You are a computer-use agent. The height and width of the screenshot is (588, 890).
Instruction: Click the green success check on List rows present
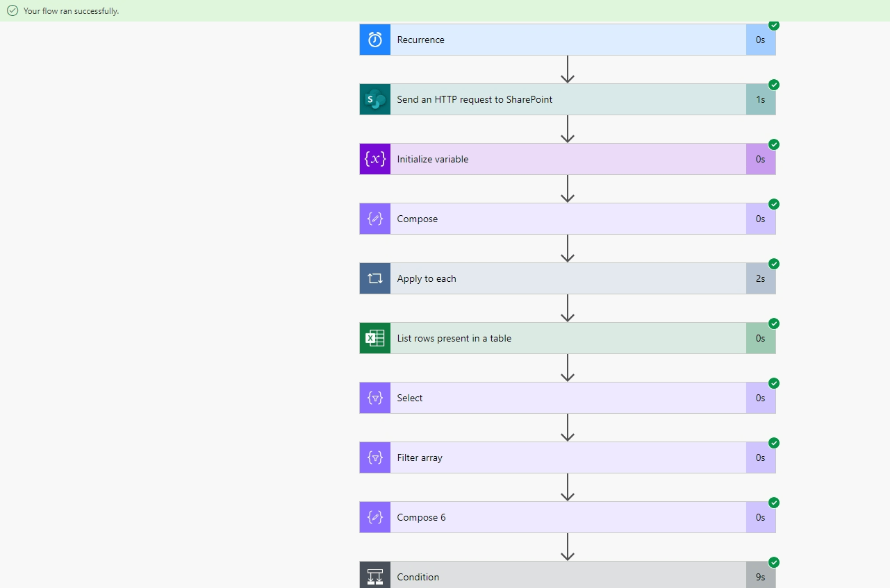[x=774, y=324]
